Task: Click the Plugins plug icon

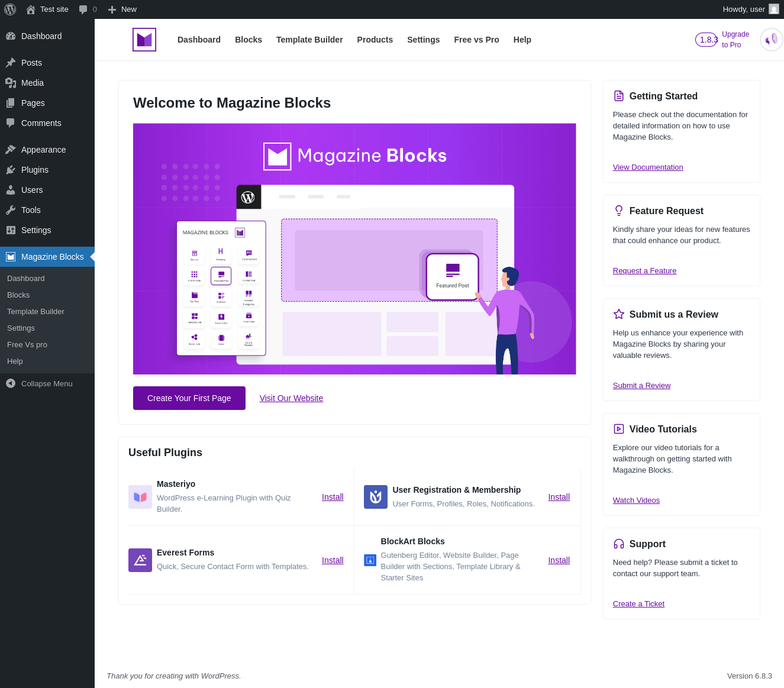Action: (11, 170)
